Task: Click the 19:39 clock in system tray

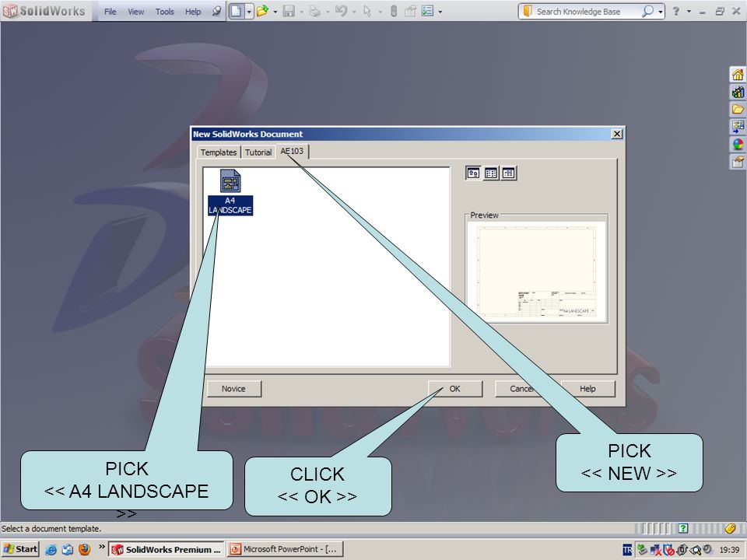Action: [729, 550]
